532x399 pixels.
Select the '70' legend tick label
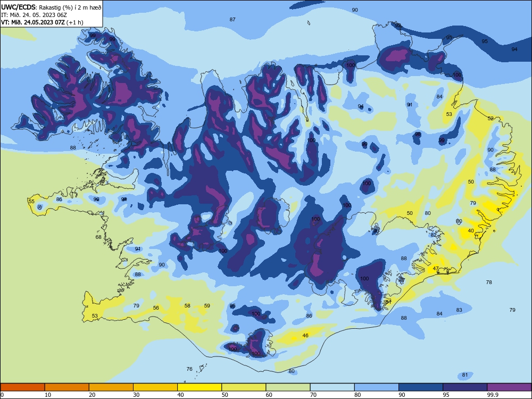(x=313, y=395)
